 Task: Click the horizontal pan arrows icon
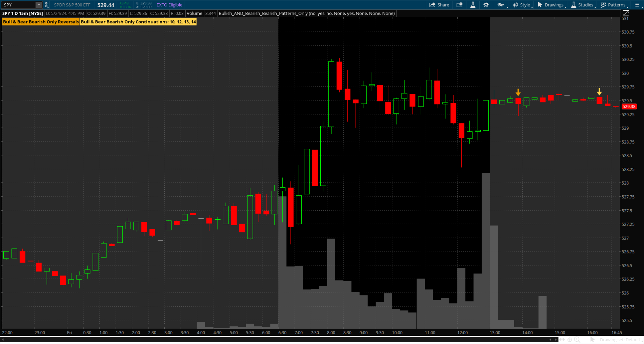[562, 340]
